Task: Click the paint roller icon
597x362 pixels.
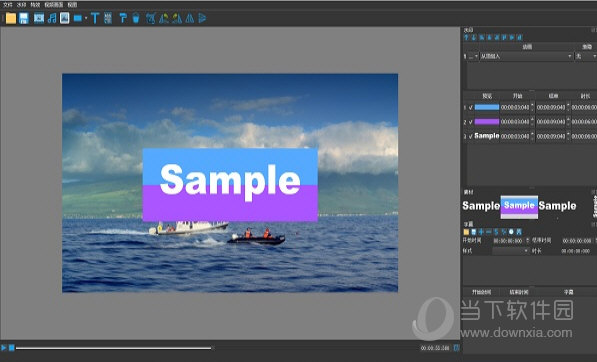Action: click(123, 18)
